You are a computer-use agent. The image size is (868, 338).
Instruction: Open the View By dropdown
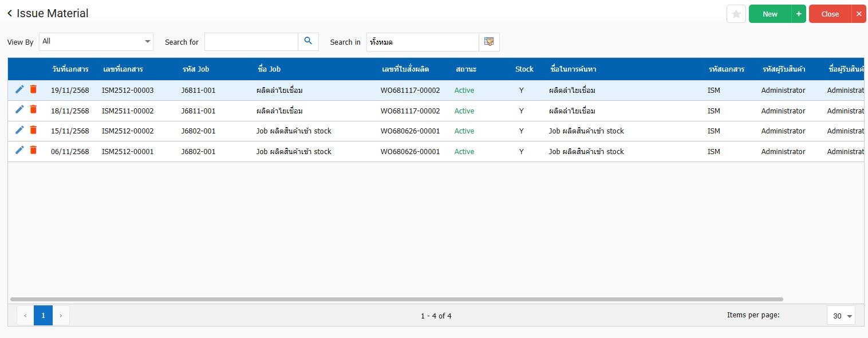pyautogui.click(x=96, y=41)
